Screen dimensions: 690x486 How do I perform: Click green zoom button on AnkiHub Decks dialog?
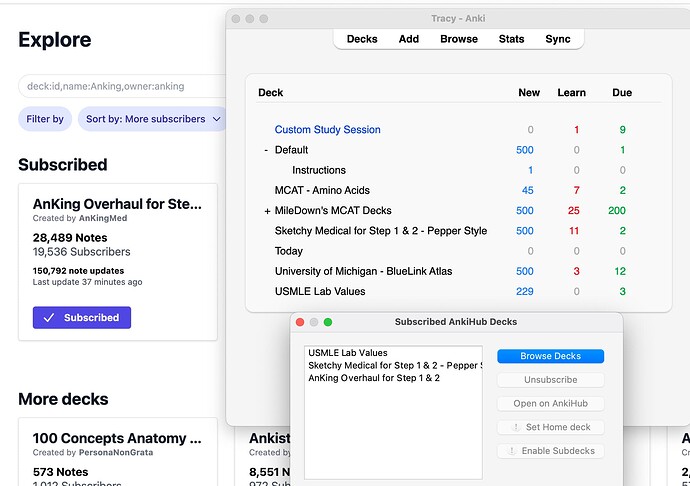(328, 322)
